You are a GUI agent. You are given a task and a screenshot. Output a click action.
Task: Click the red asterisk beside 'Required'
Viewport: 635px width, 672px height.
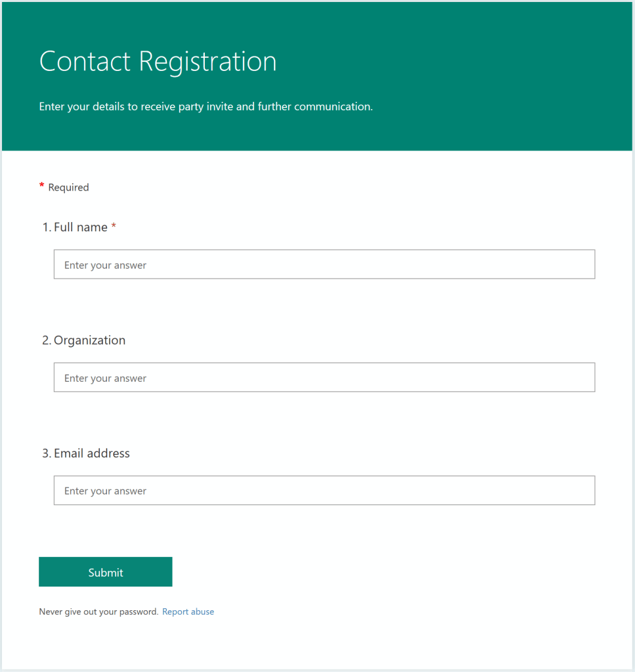(42, 187)
